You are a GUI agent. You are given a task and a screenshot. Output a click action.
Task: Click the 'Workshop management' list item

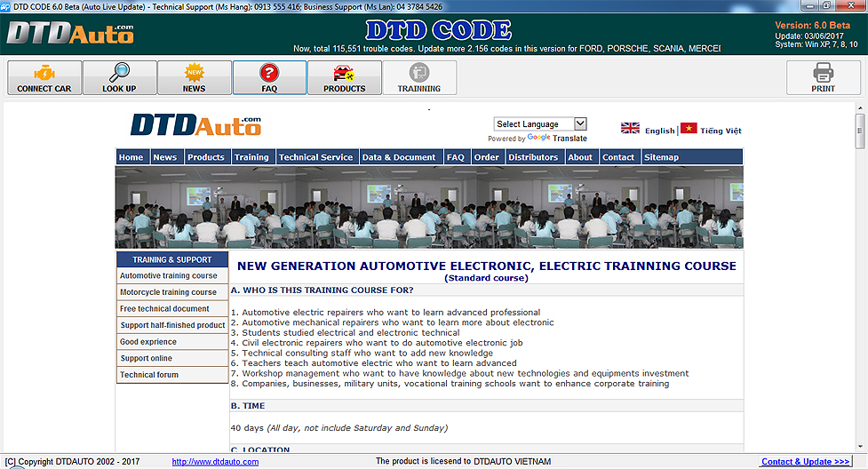tap(460, 373)
